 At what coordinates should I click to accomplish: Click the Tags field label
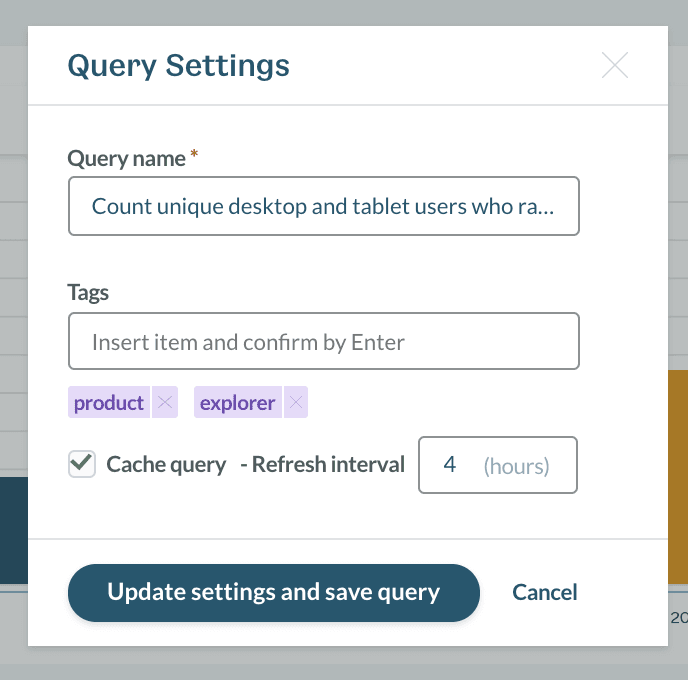pos(88,293)
